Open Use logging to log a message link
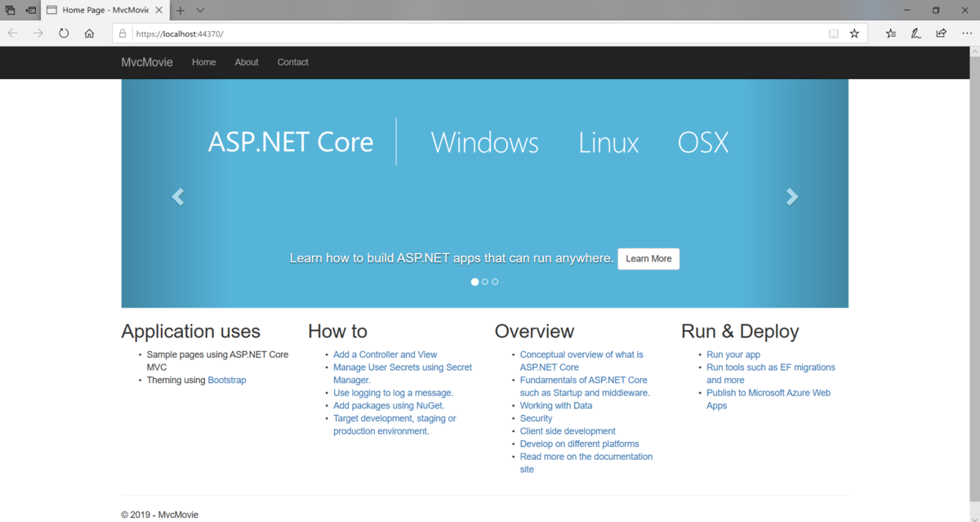This screenshot has height=522, width=980. [x=394, y=393]
